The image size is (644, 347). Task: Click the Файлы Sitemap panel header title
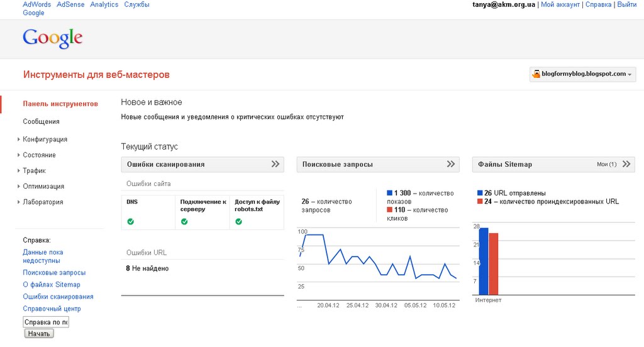pos(505,164)
